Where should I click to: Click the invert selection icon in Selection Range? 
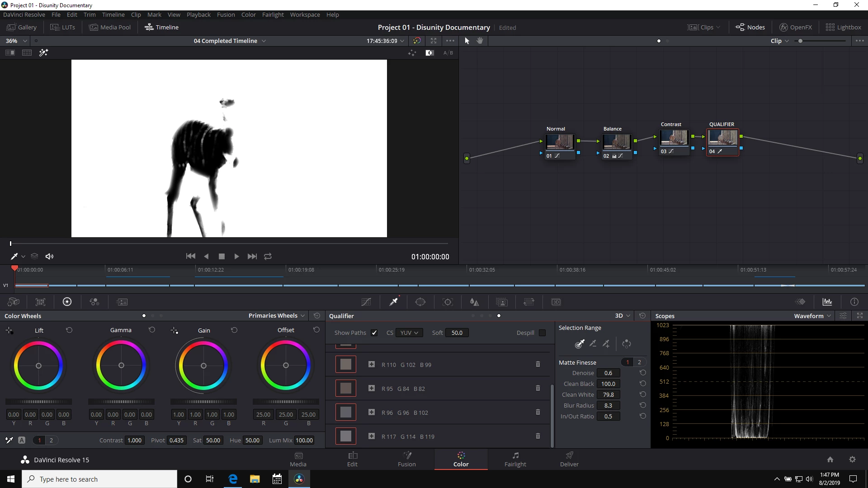[627, 344]
